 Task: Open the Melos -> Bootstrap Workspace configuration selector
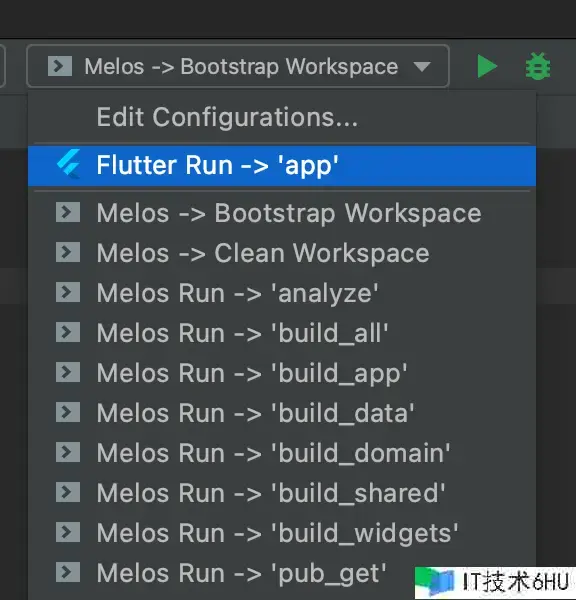(238, 66)
